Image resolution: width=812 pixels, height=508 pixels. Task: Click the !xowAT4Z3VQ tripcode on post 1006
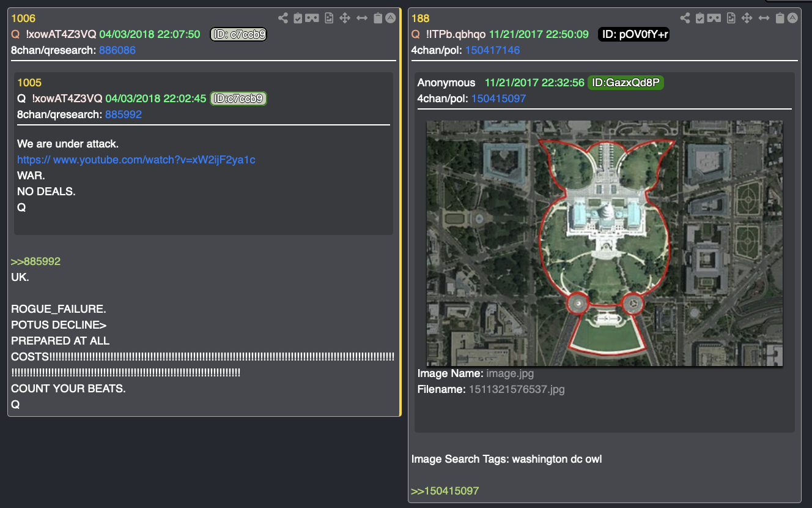tap(61, 34)
